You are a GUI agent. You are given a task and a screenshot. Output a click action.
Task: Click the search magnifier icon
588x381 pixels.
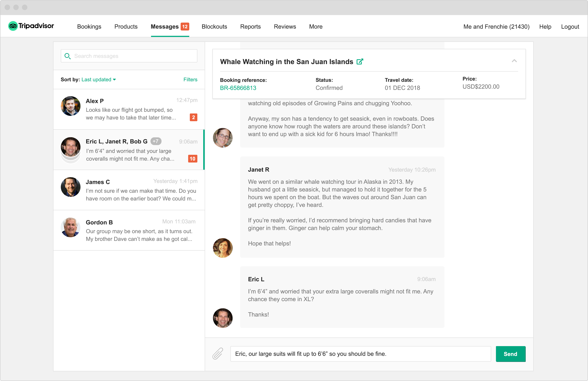coord(67,56)
